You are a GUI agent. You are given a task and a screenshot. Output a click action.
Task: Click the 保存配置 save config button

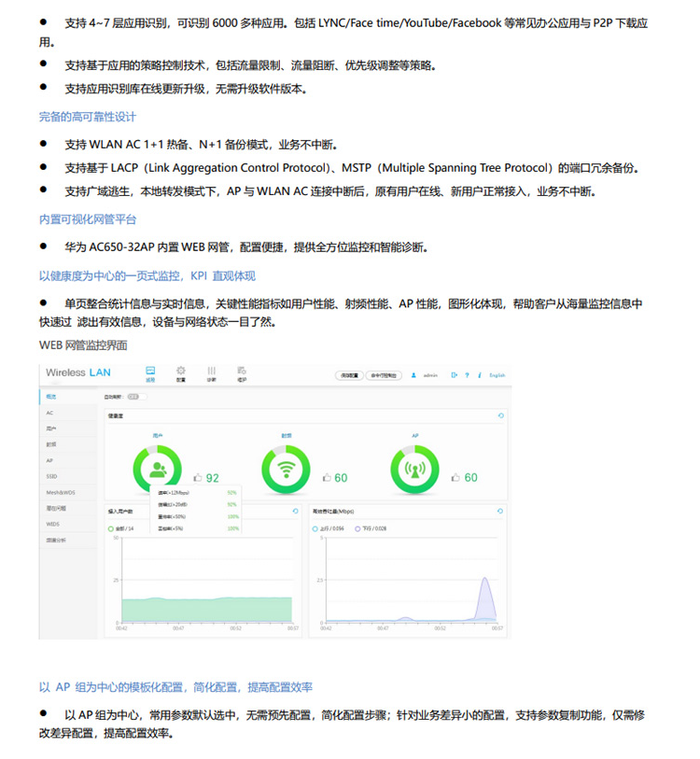click(x=349, y=375)
